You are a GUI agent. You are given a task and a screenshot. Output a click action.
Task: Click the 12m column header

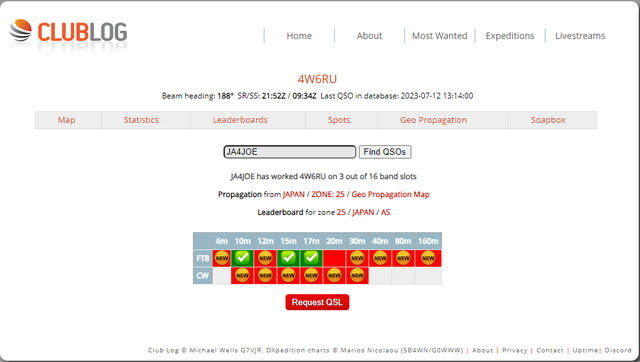tap(265, 241)
